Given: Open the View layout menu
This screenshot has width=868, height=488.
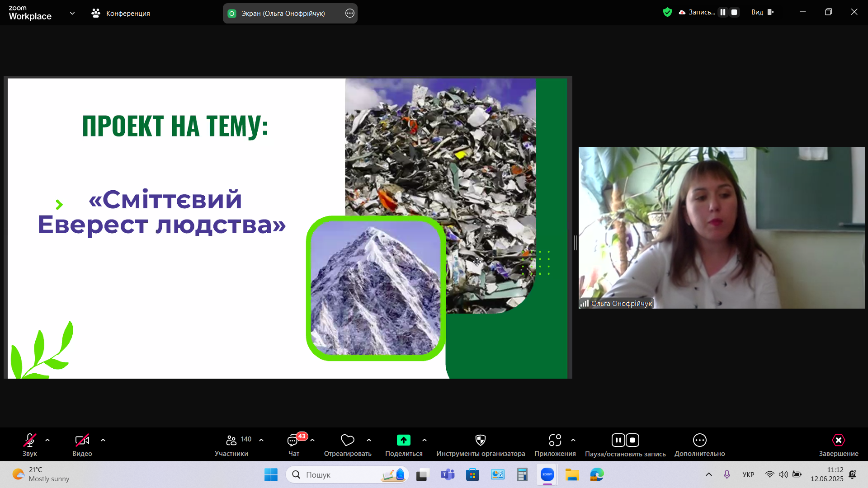Looking at the screenshot, I should click(762, 12).
